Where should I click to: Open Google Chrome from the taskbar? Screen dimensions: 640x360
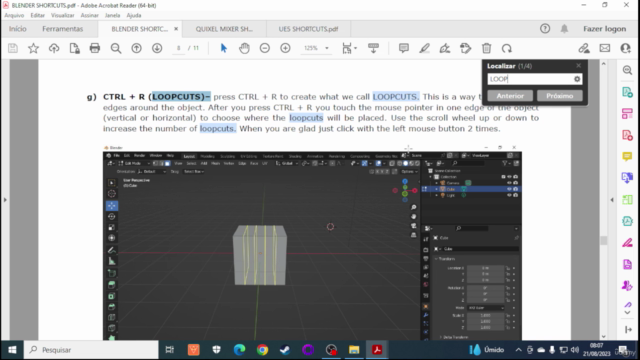tap(262, 350)
